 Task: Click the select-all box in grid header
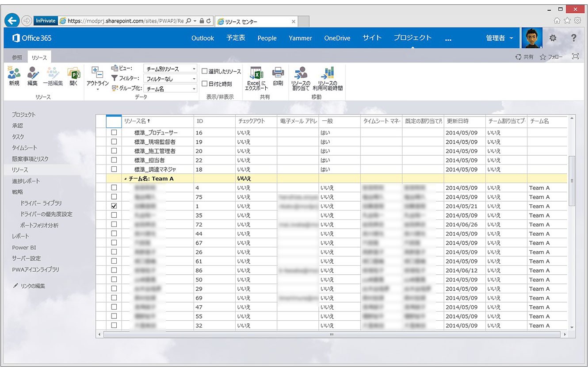click(x=114, y=121)
